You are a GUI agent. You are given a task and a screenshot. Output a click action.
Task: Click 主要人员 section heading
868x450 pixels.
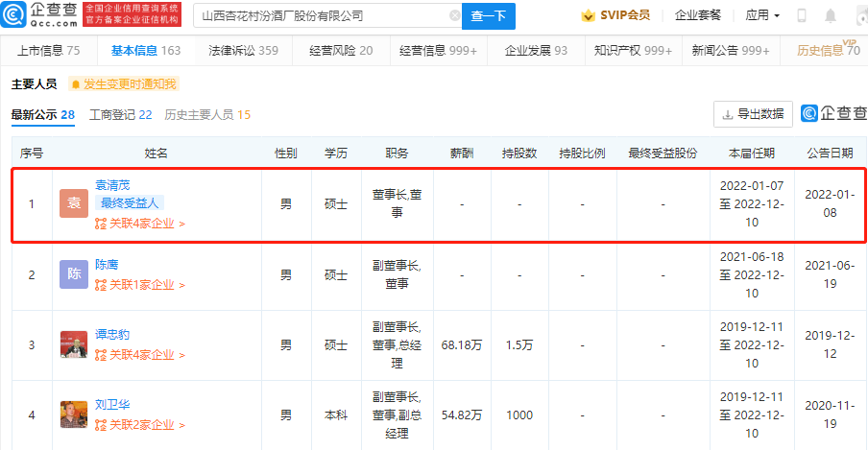pos(34,84)
